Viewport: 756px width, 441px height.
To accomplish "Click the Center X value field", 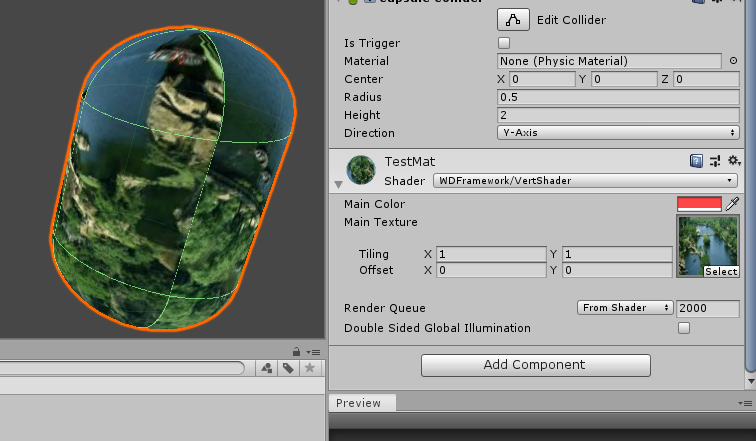I will 542,79.
